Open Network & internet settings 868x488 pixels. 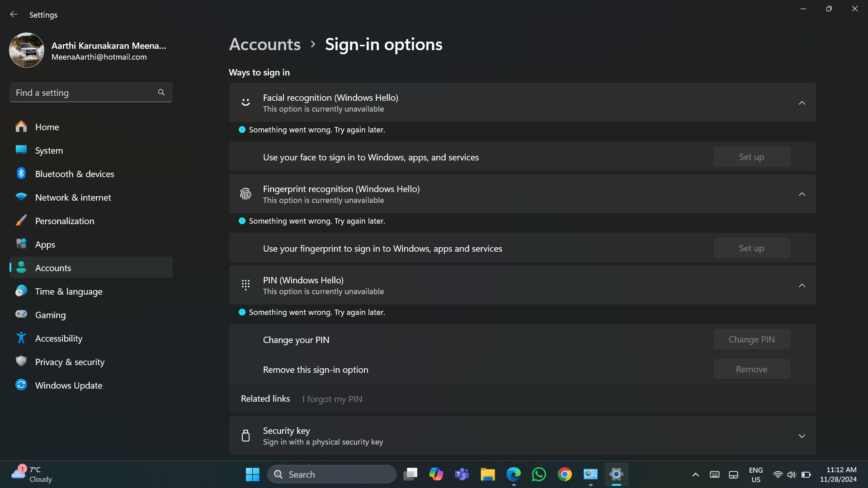click(91, 197)
